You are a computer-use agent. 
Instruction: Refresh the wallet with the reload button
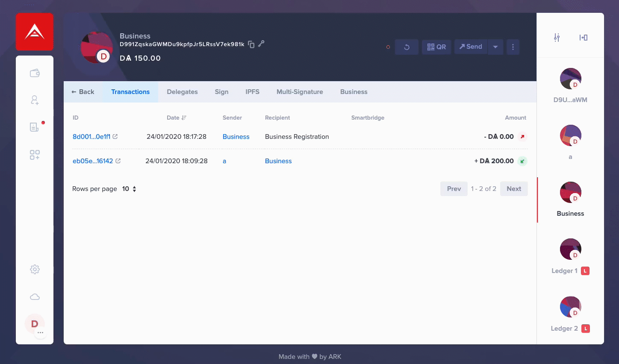point(407,47)
